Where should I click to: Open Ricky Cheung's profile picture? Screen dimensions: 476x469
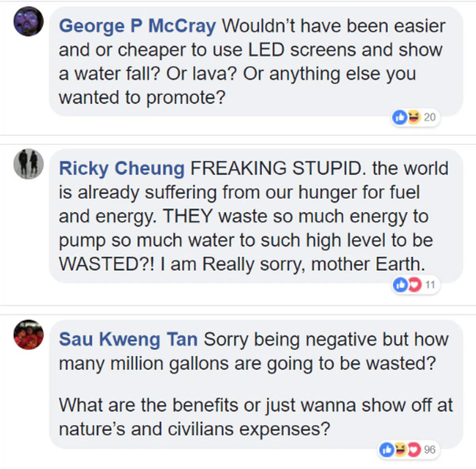tap(29, 164)
